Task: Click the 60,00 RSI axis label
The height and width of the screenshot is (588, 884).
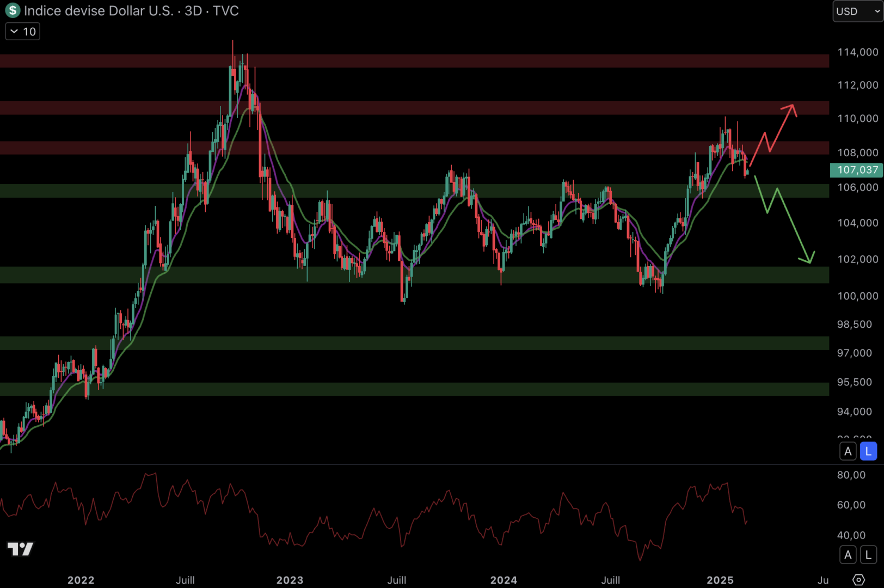Action: pos(851,505)
